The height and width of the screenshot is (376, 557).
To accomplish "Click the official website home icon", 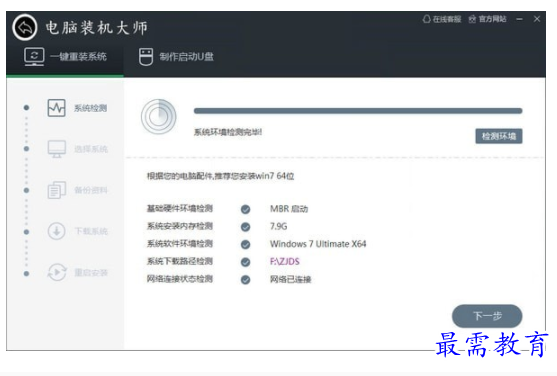I will click(472, 19).
